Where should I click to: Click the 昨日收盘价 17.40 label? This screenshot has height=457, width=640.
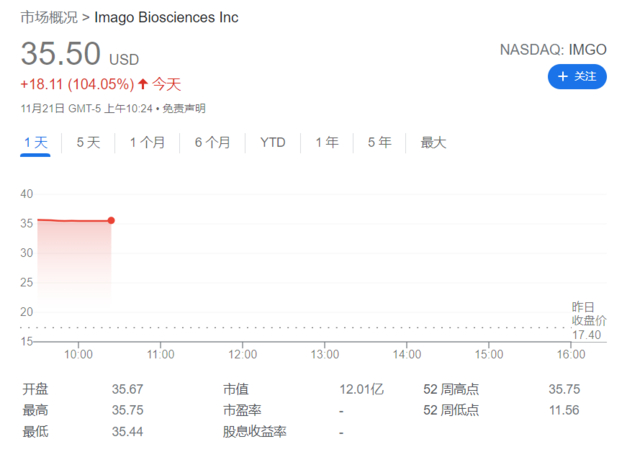585,320
